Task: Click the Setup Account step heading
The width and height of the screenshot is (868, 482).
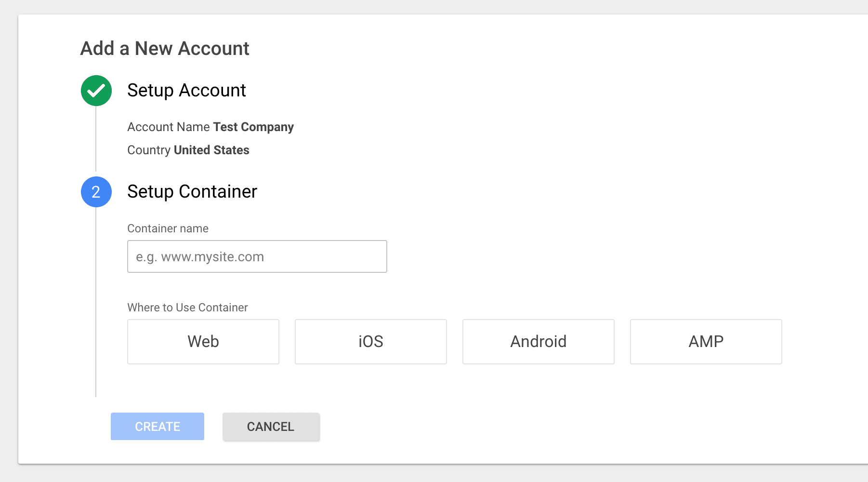Action: (186, 90)
